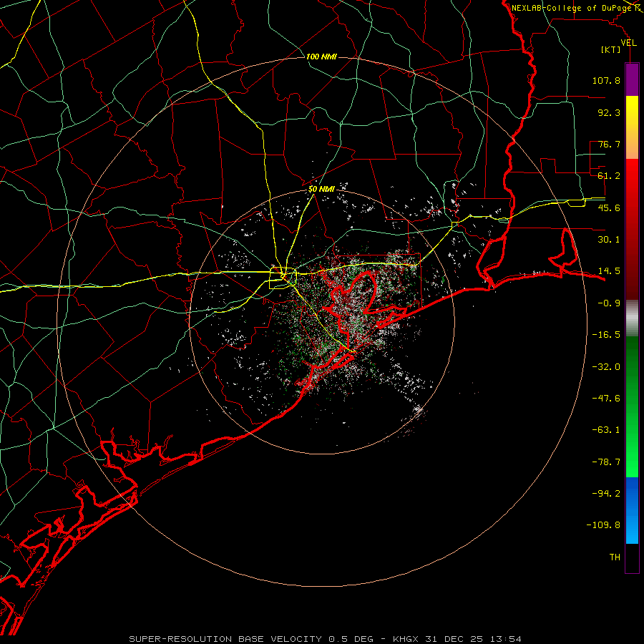This screenshot has height=644, width=644.
Task: Select the -32.0 velocity scale value
Action: click(x=606, y=367)
